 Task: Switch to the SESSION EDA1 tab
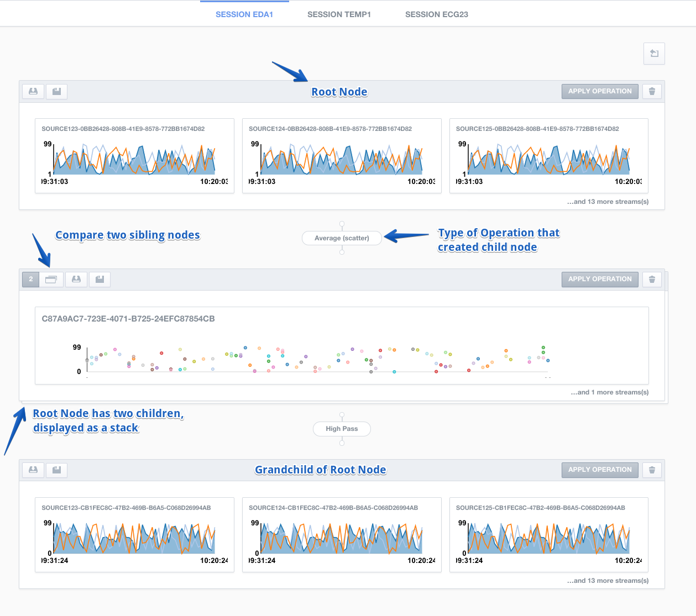click(244, 14)
